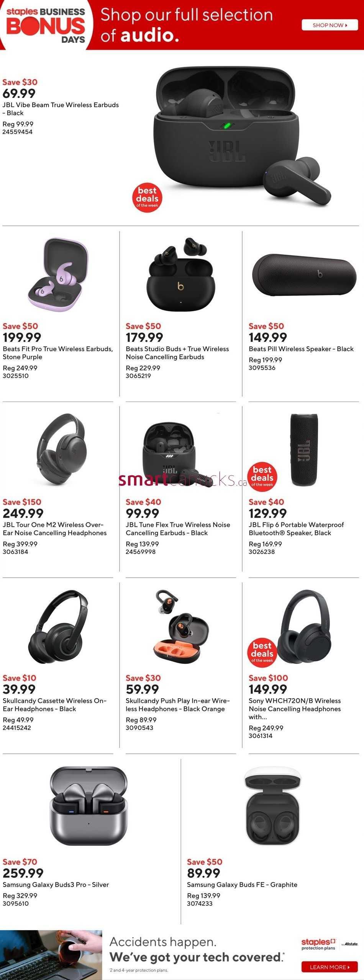Select the Skullcandy Push Play product title
Screen dimensions: 364x980
click(x=178, y=705)
